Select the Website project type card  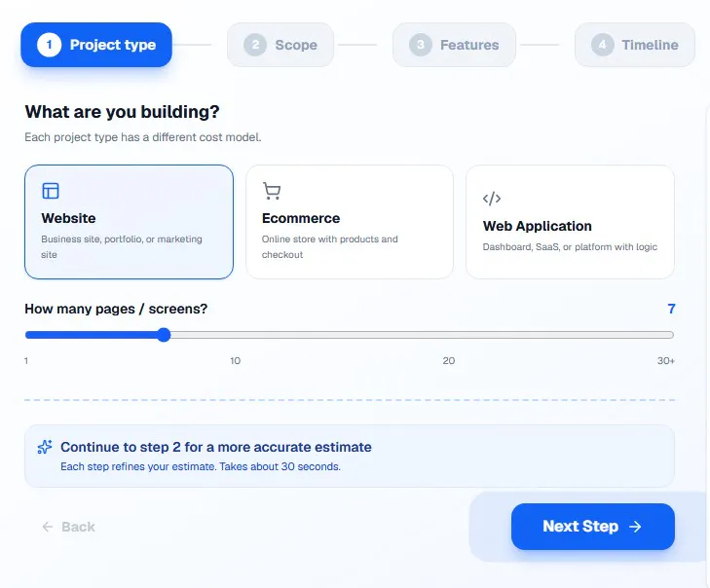coord(130,222)
